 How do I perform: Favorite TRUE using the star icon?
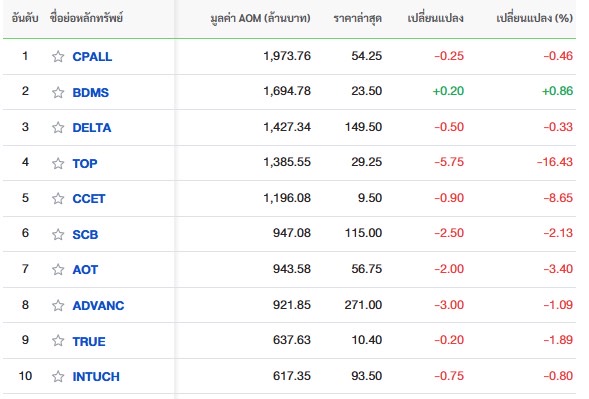(58, 341)
